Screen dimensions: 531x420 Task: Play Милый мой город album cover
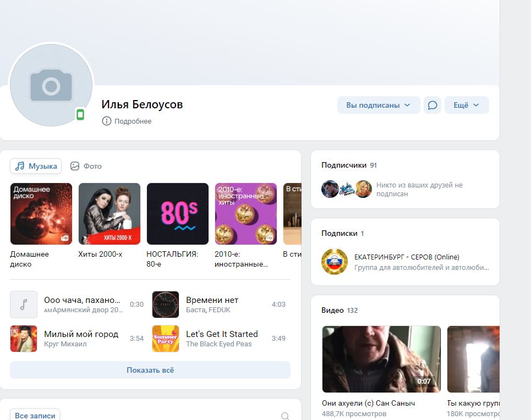coord(24,339)
